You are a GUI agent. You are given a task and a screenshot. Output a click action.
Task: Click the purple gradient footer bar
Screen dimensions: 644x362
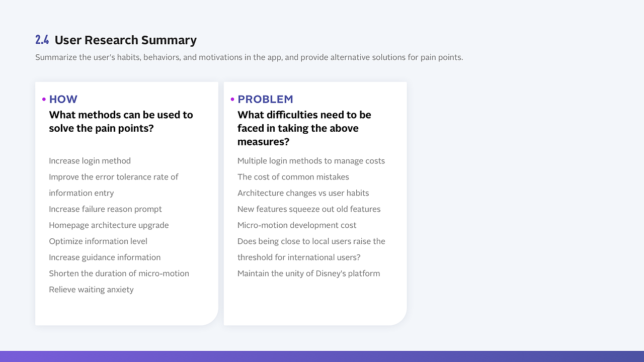coord(322,356)
